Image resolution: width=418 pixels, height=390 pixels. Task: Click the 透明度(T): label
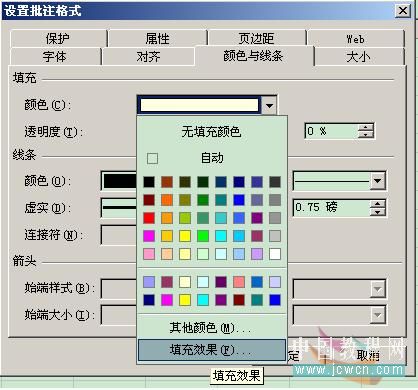coord(53,132)
